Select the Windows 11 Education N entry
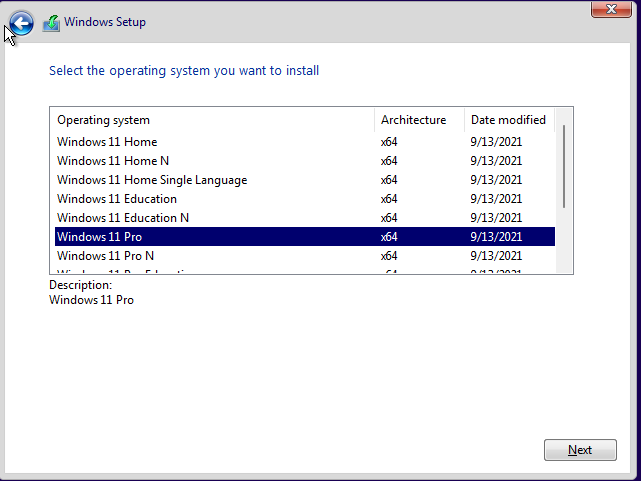Screen dimensions: 641x481 (123, 218)
